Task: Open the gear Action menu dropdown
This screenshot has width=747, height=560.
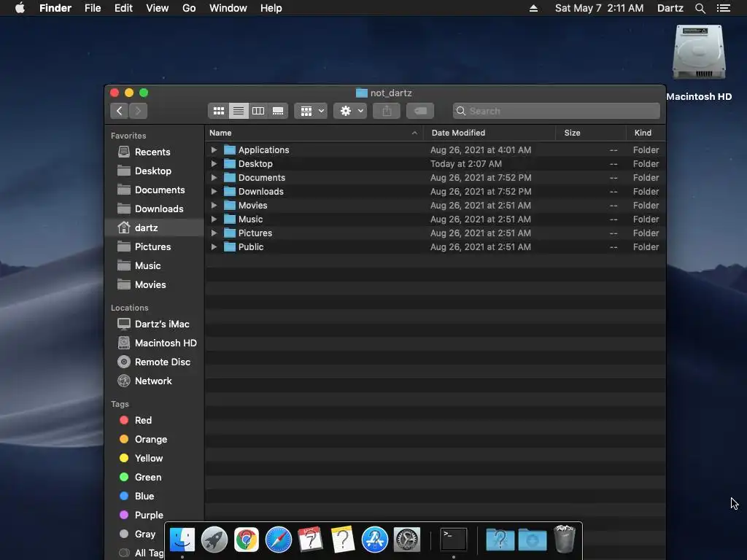Action: click(350, 111)
